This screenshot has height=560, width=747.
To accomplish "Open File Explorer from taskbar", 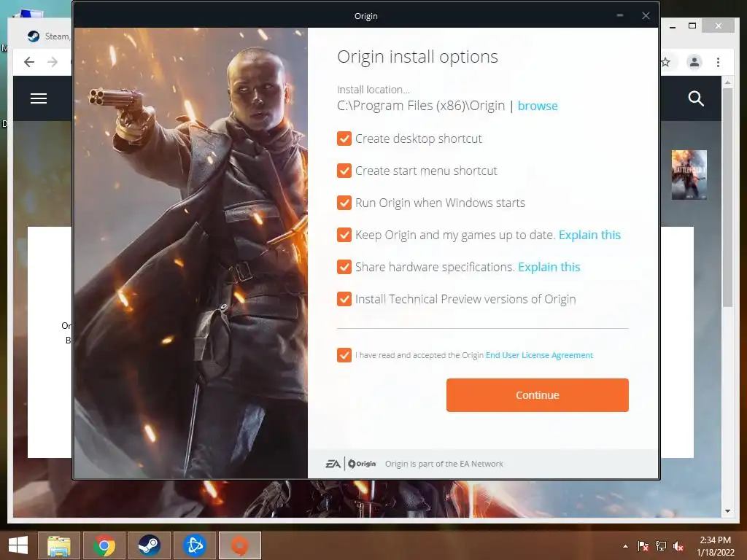I will [58, 545].
